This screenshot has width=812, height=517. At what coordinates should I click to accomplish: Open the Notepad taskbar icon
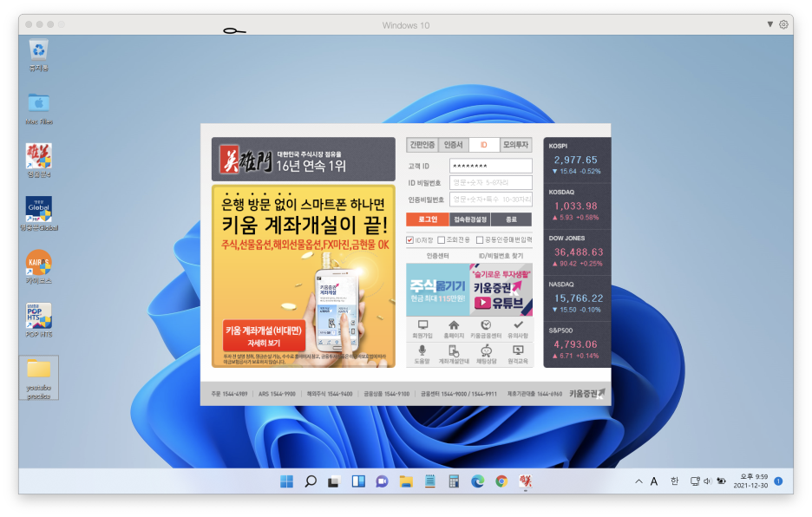[x=429, y=481]
